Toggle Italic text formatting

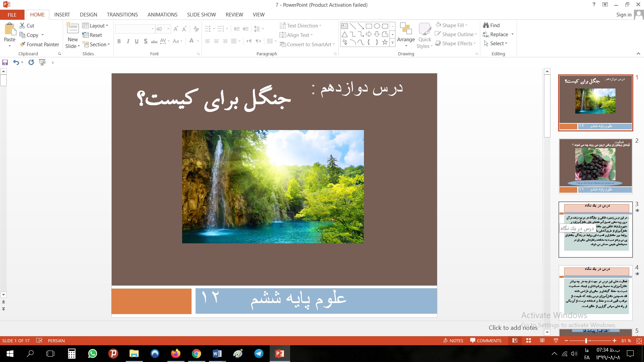click(128, 41)
